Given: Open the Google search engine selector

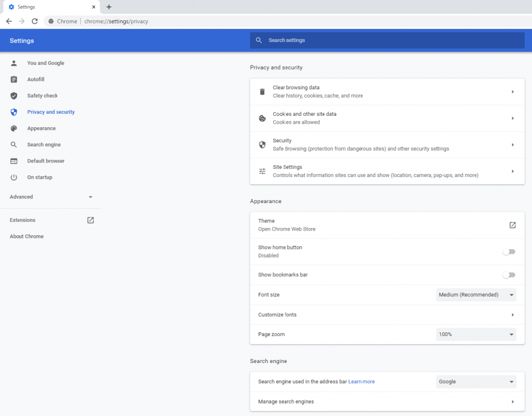Looking at the screenshot, I should (x=475, y=381).
